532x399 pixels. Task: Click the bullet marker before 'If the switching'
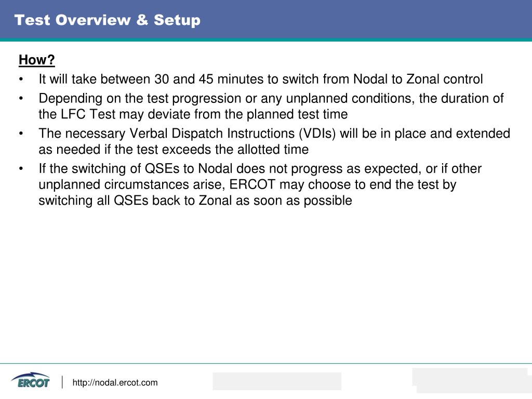coord(21,169)
